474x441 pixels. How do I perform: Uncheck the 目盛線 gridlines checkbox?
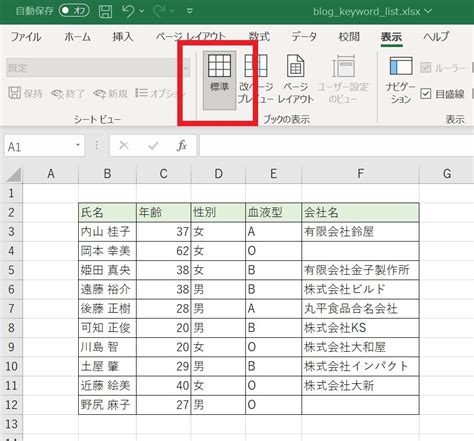tap(426, 94)
